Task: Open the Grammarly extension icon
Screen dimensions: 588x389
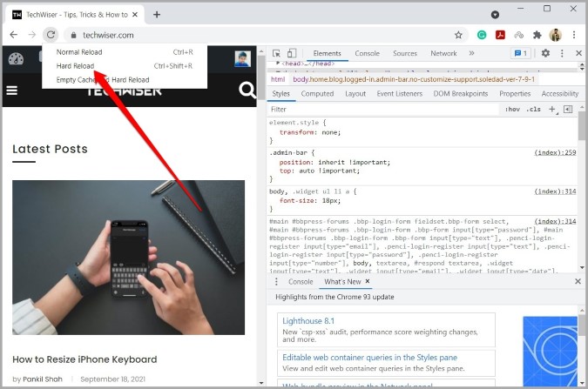Action: pos(482,35)
